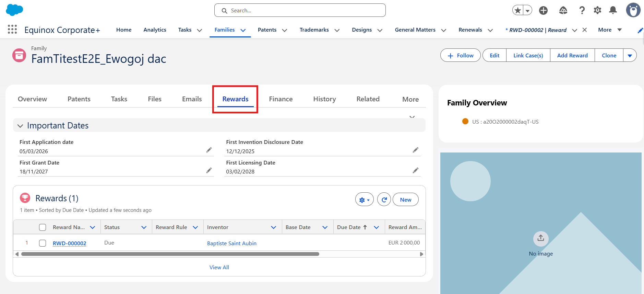
Task: Edit First Application date pencil icon
Action: tap(209, 150)
